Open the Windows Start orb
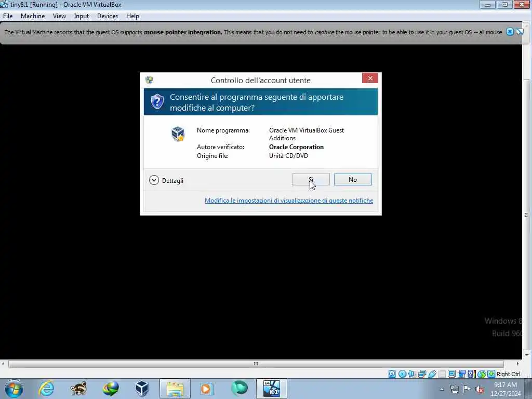 click(x=14, y=389)
